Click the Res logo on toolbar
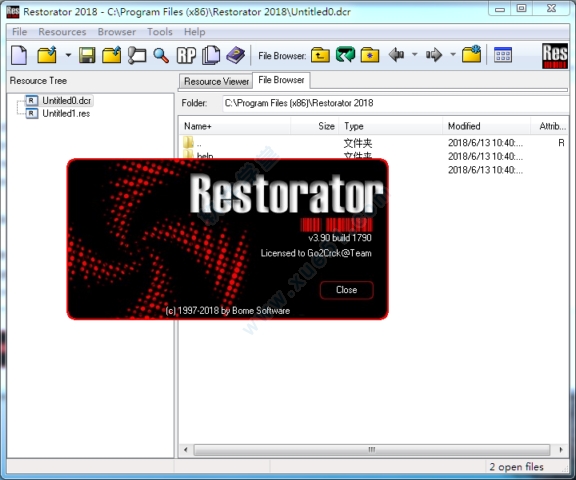 point(555,56)
